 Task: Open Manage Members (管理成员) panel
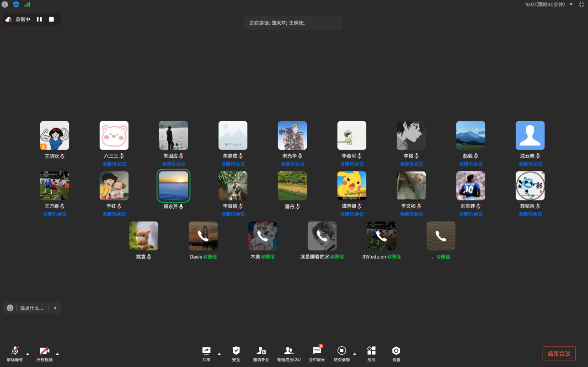click(x=289, y=351)
